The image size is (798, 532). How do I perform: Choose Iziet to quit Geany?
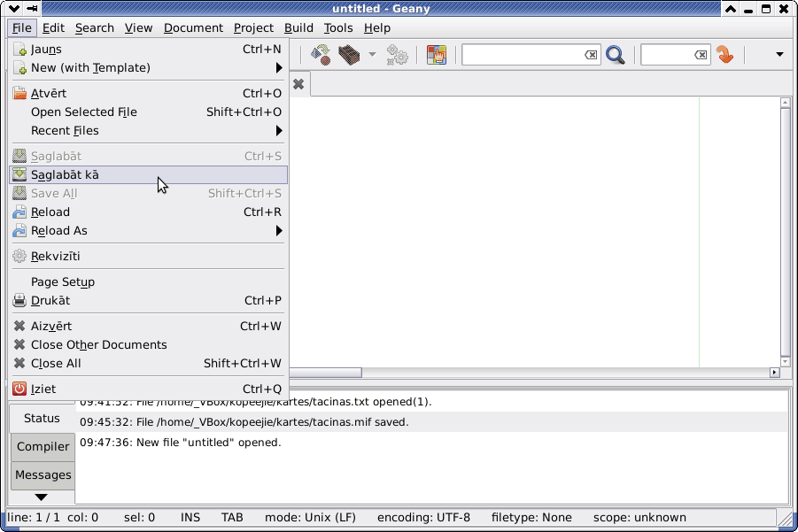pos(149,389)
